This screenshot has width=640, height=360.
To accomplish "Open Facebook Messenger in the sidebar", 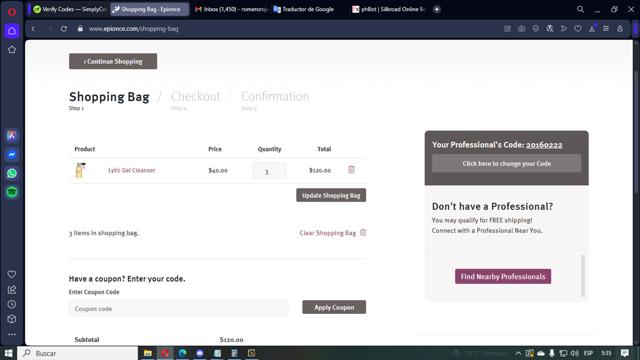I will point(12,155).
